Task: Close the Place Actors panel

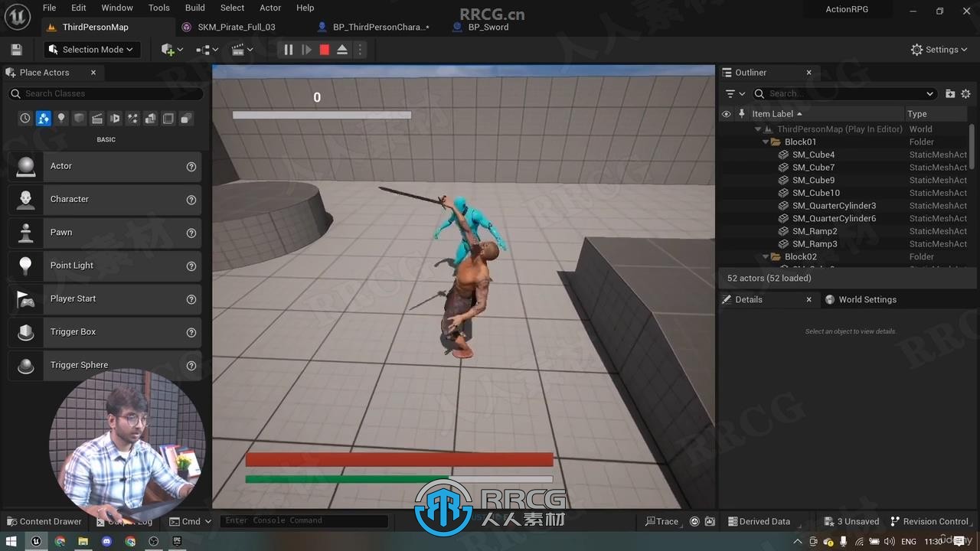Action: [93, 73]
